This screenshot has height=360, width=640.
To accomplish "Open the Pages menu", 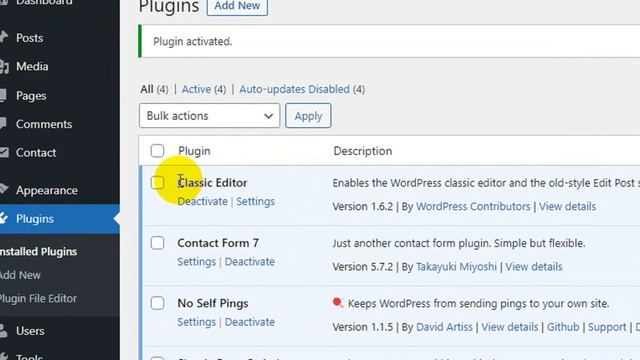I will pyautogui.click(x=31, y=96).
